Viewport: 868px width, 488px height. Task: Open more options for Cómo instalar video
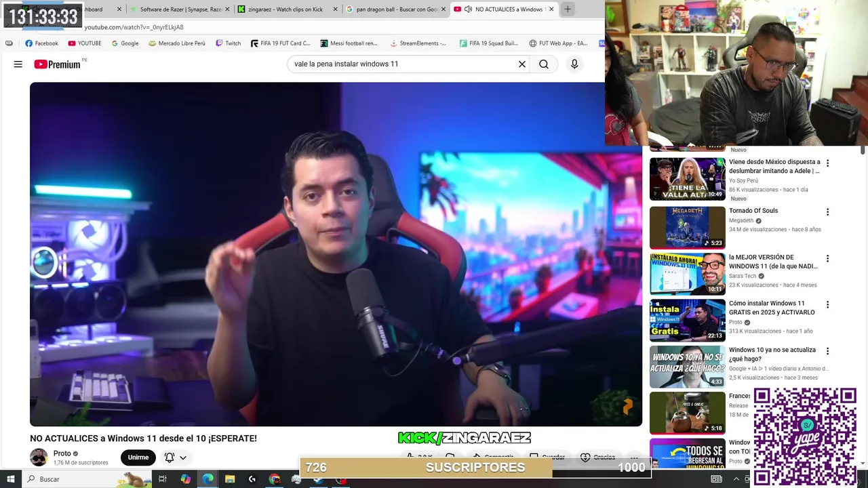[x=827, y=304]
